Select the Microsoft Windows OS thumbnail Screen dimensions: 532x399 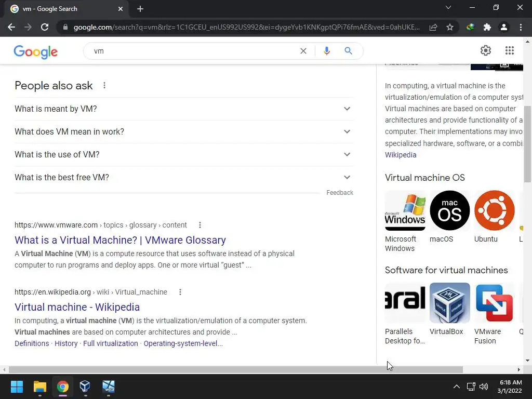click(x=405, y=210)
